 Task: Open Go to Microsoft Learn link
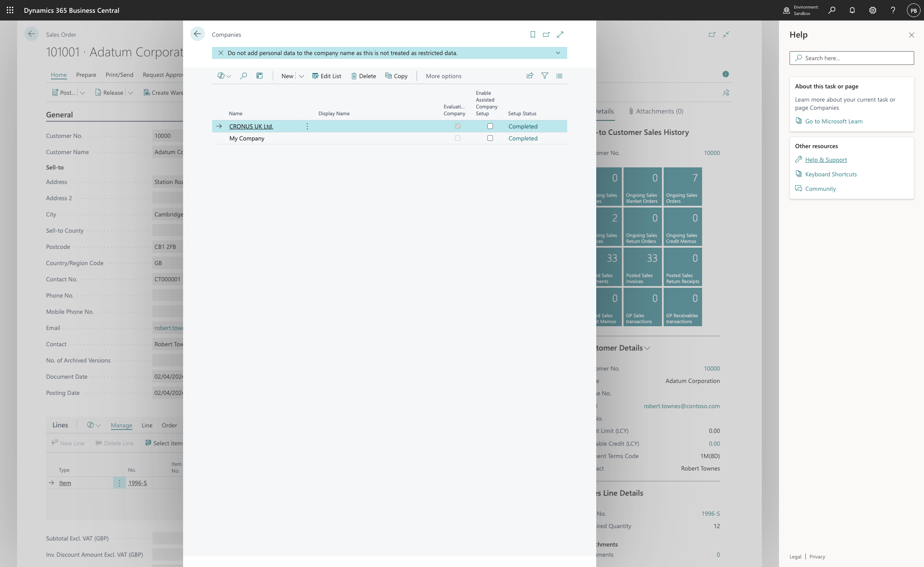834,121
